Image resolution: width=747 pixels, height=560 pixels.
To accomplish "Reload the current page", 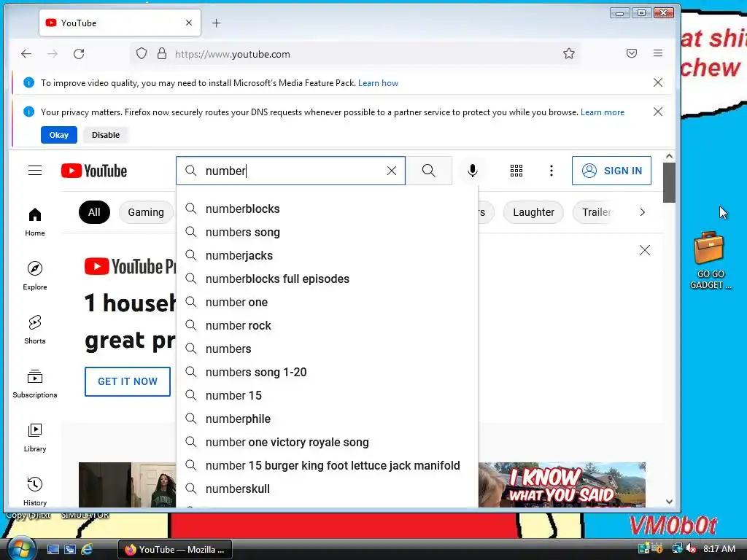I will 79,54.
